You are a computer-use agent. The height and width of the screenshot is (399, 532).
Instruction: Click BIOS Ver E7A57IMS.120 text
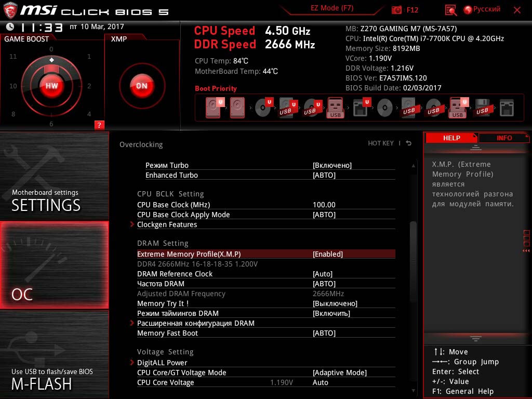click(x=386, y=78)
